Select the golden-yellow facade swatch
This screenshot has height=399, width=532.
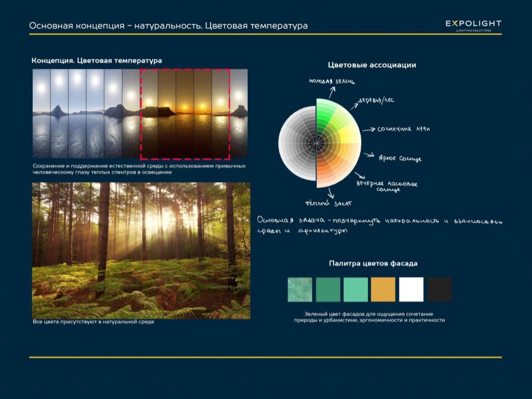(383, 289)
